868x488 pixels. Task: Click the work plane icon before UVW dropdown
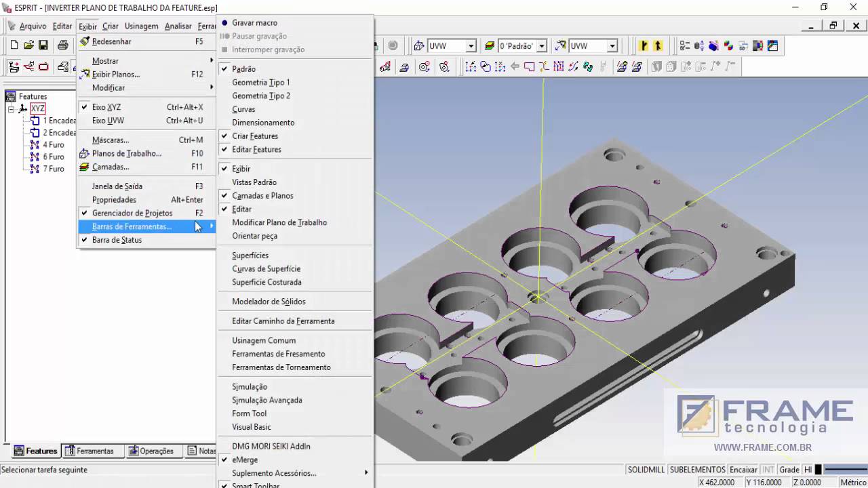point(419,46)
